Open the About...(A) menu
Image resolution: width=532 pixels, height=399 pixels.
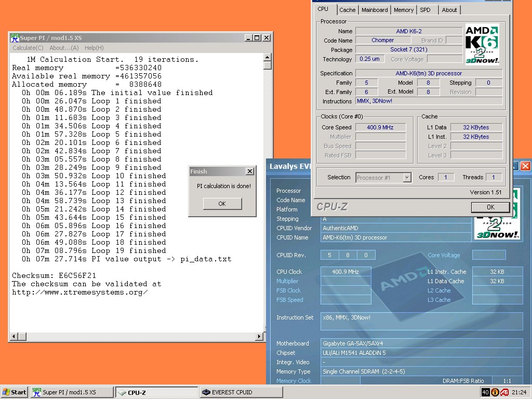pos(64,48)
